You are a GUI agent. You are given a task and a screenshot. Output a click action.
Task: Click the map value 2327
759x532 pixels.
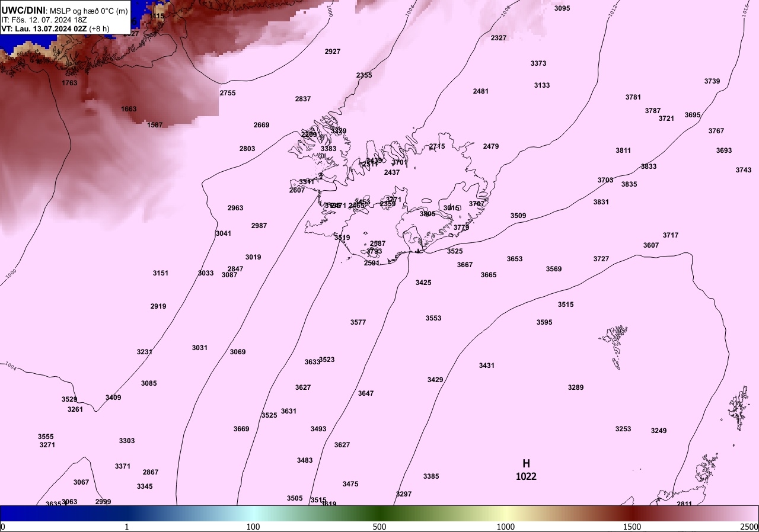coord(499,38)
